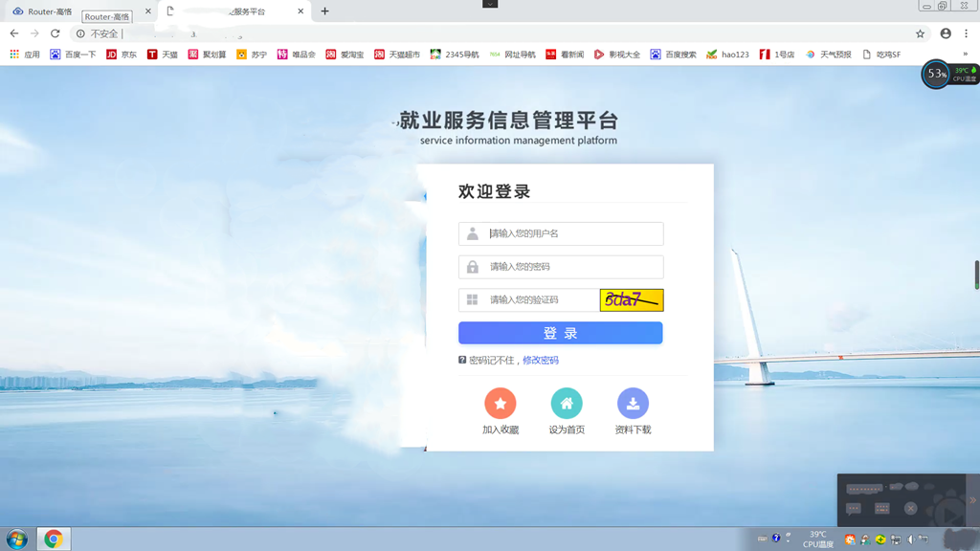Click the 资料下载 download icon
980x551 pixels.
[x=633, y=404]
